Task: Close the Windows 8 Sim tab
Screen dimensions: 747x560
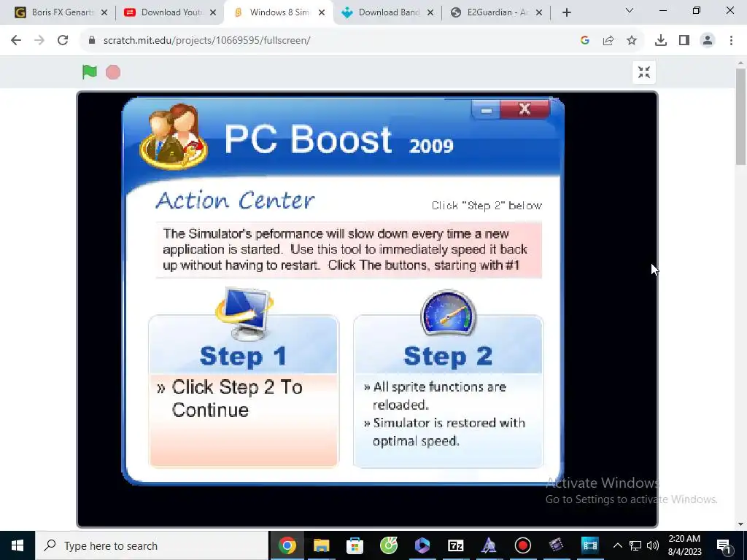Action: tap(322, 13)
